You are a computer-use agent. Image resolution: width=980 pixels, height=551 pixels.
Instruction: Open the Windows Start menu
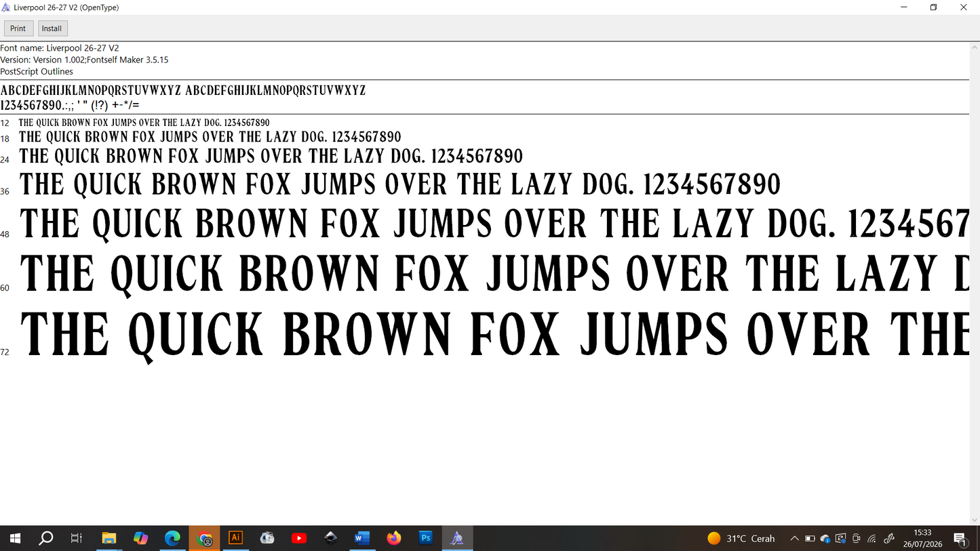[15, 538]
